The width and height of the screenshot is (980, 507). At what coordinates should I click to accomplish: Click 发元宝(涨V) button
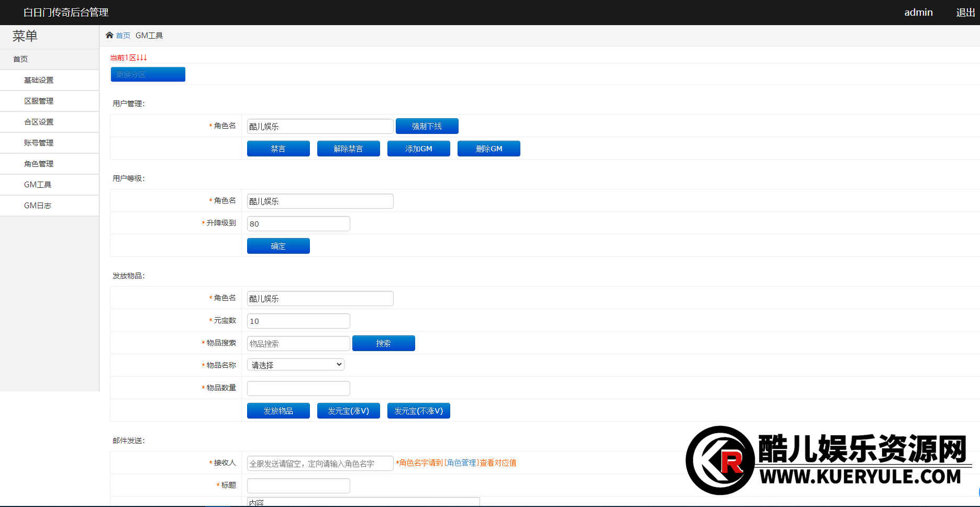pyautogui.click(x=348, y=411)
